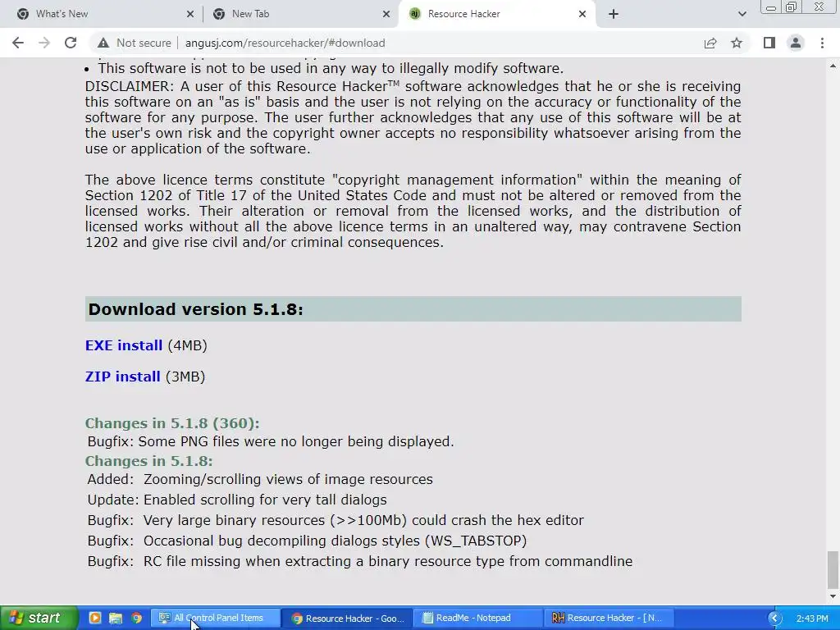Open the Windows start menu
The image size is (840, 630).
pyautogui.click(x=39, y=618)
